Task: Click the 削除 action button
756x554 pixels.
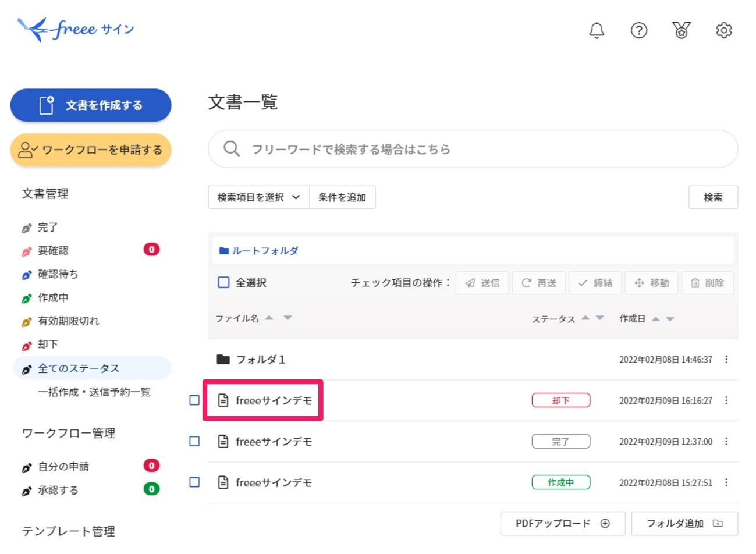Action: coord(708,283)
